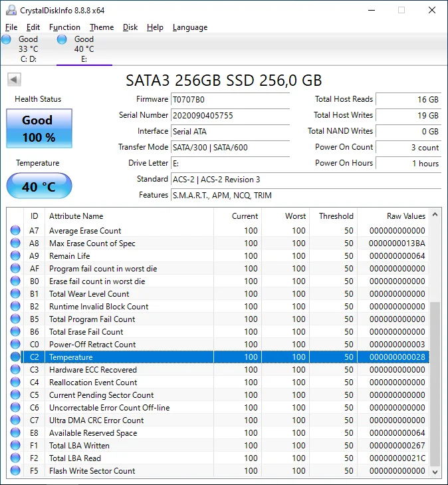Click status orb of Total Program Fail Count
448x485 pixels.
point(15,319)
